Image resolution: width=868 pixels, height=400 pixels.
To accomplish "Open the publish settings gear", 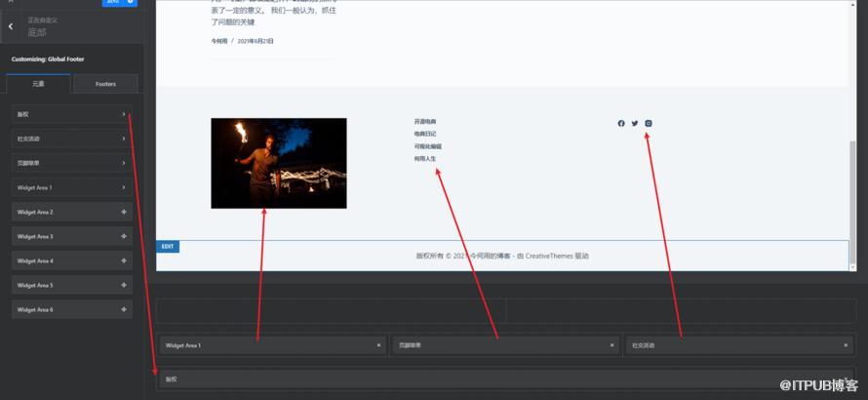I will pyautogui.click(x=130, y=2).
